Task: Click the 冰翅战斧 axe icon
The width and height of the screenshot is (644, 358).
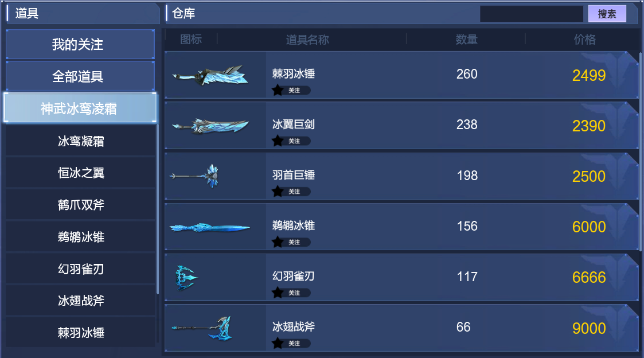Action: (x=202, y=328)
